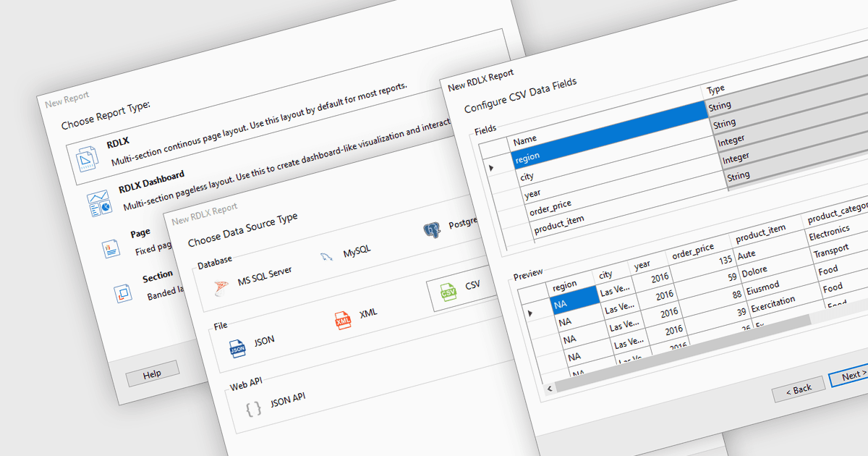Viewport: 868px width, 456px height.
Task: Click the Back button
Action: 798,389
